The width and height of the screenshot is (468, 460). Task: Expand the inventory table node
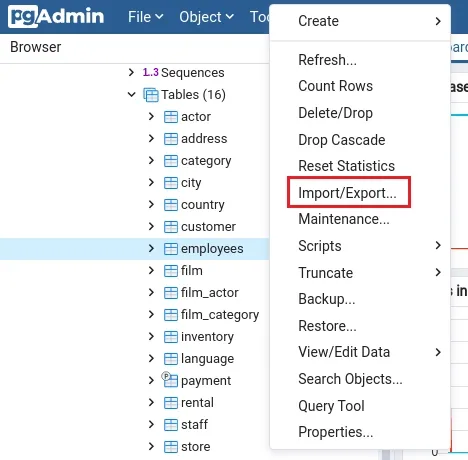coord(151,336)
